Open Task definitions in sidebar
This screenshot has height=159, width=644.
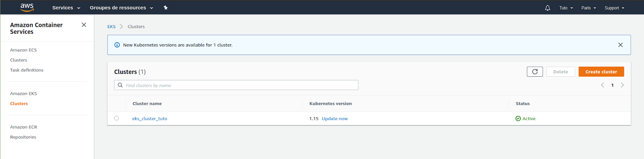pos(27,70)
